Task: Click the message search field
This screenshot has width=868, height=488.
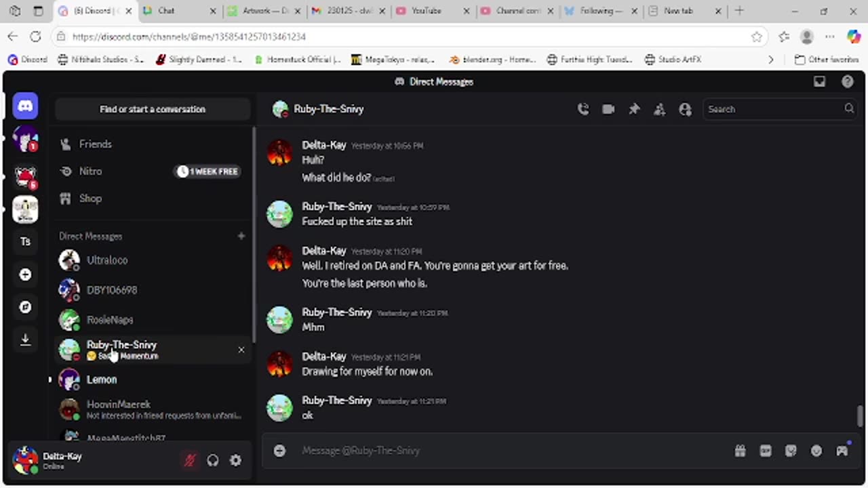Action: tap(780, 109)
